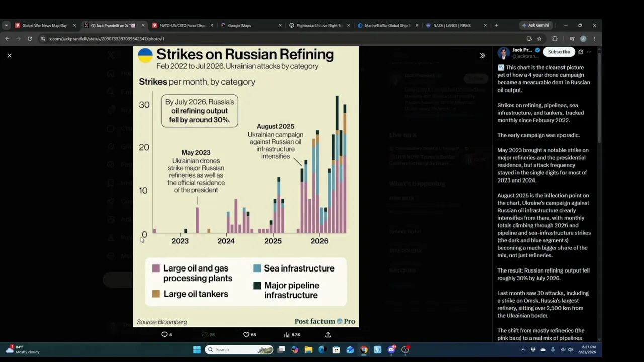Open a new browser tab with plus
644x362 pixels.
[496, 25]
